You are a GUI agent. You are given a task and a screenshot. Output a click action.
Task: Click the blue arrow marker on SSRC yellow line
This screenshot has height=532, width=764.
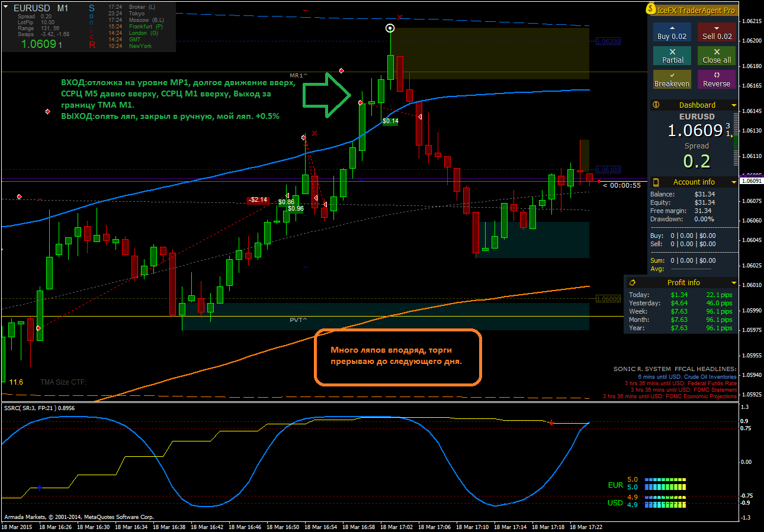tap(40, 488)
